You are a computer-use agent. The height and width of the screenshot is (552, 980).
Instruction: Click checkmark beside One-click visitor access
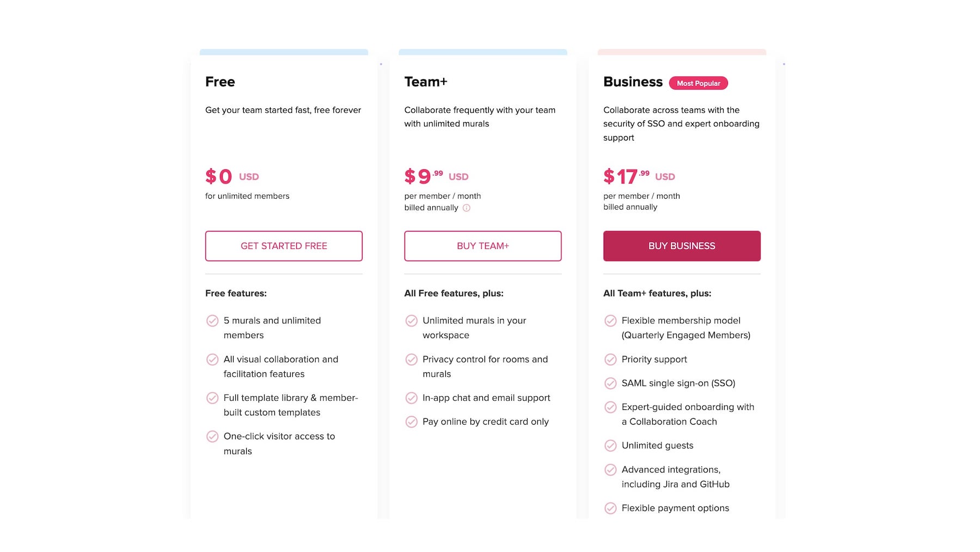click(x=212, y=437)
